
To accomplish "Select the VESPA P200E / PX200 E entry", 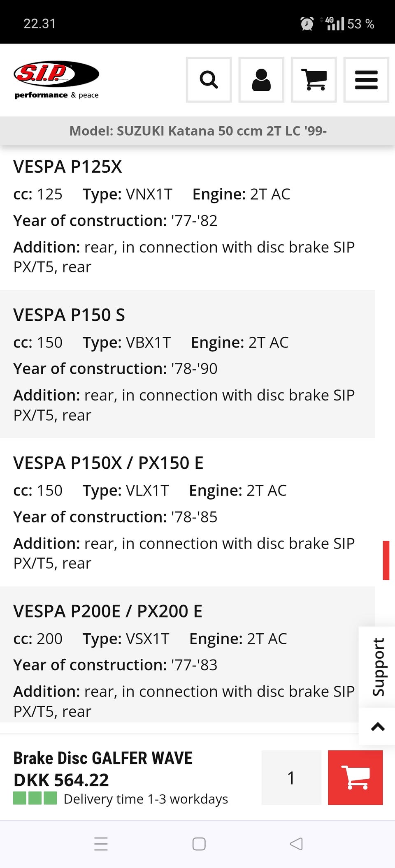I will click(108, 611).
